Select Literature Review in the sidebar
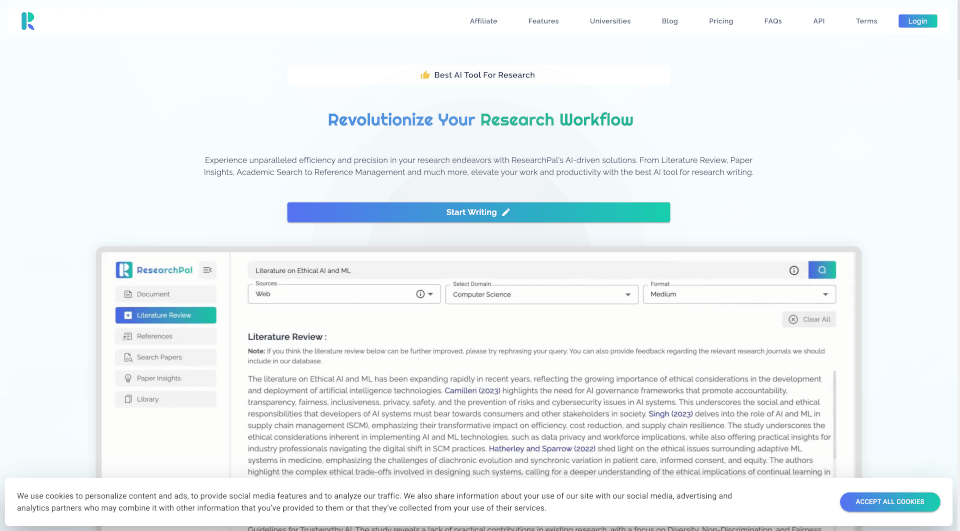 [x=165, y=315]
